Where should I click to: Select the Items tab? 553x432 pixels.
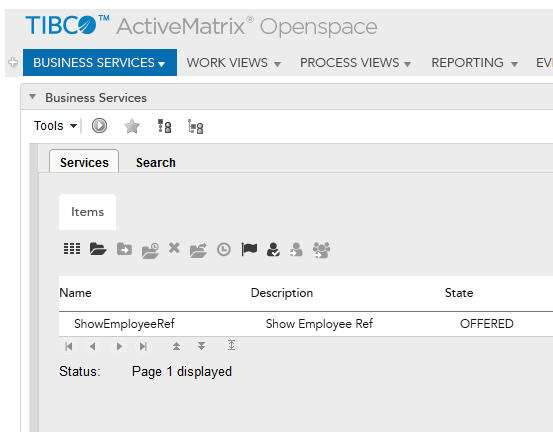(x=87, y=212)
